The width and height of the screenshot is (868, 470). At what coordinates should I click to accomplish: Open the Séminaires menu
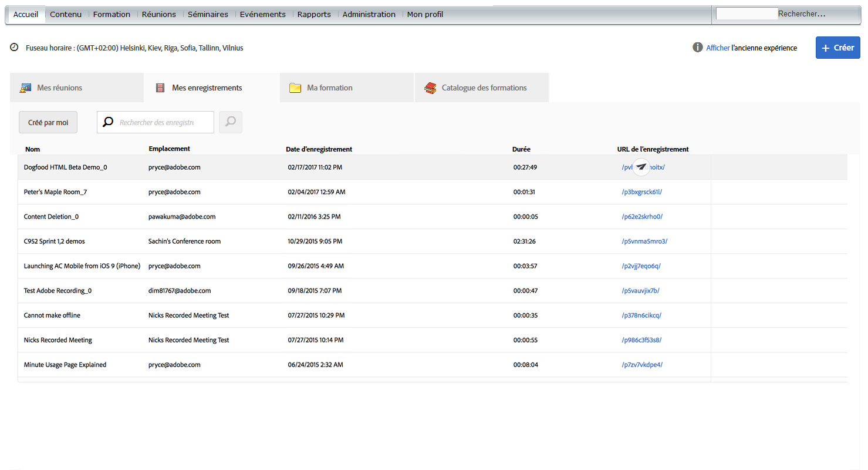[x=208, y=14]
